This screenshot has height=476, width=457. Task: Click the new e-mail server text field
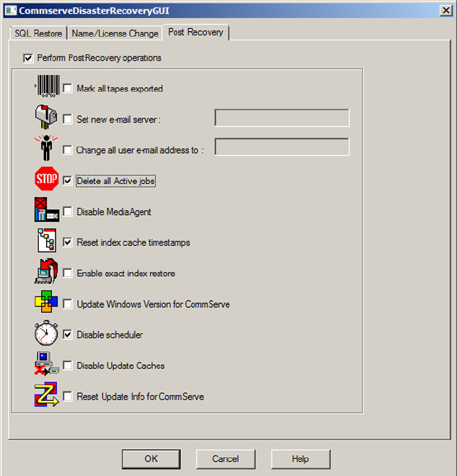(282, 118)
